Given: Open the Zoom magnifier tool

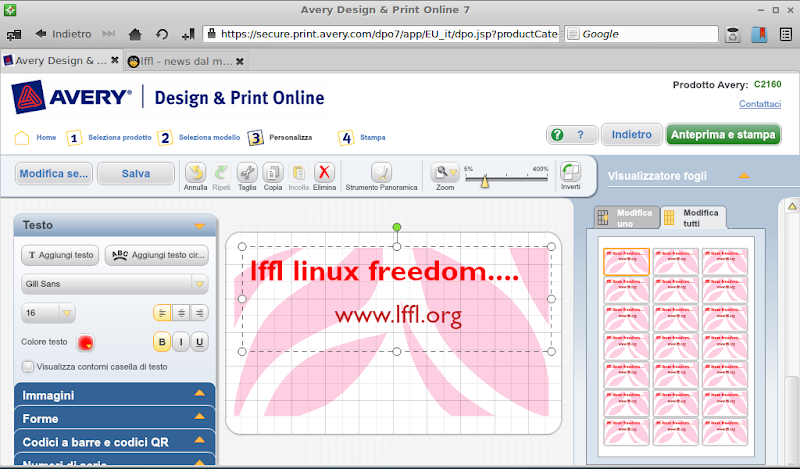Looking at the screenshot, I should click(x=445, y=172).
